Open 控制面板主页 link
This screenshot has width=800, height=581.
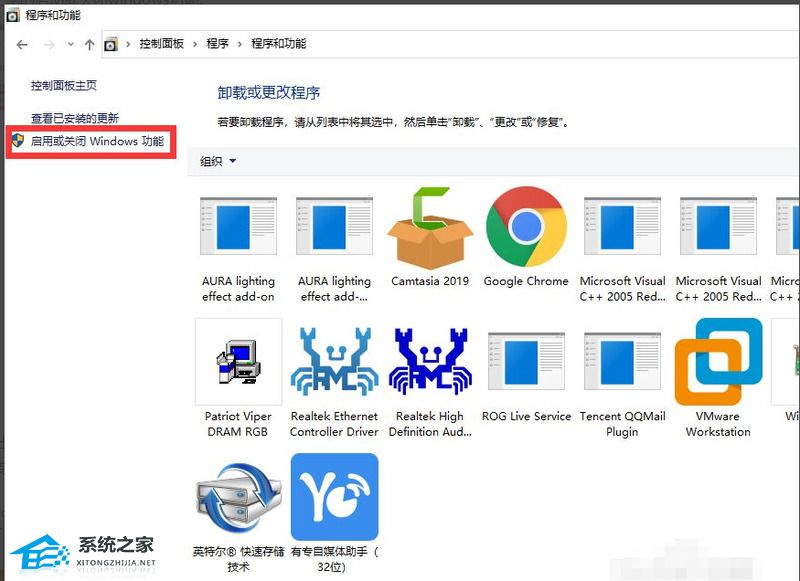pos(64,85)
